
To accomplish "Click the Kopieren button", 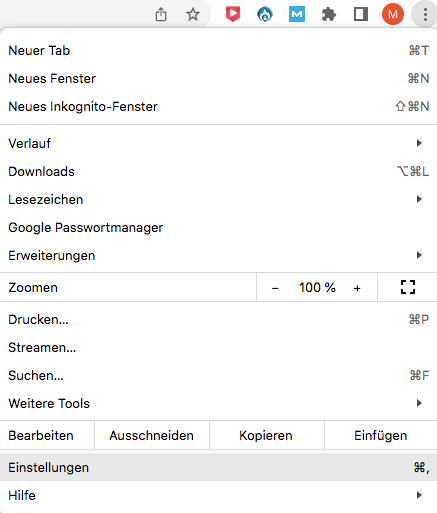I will (x=266, y=435).
